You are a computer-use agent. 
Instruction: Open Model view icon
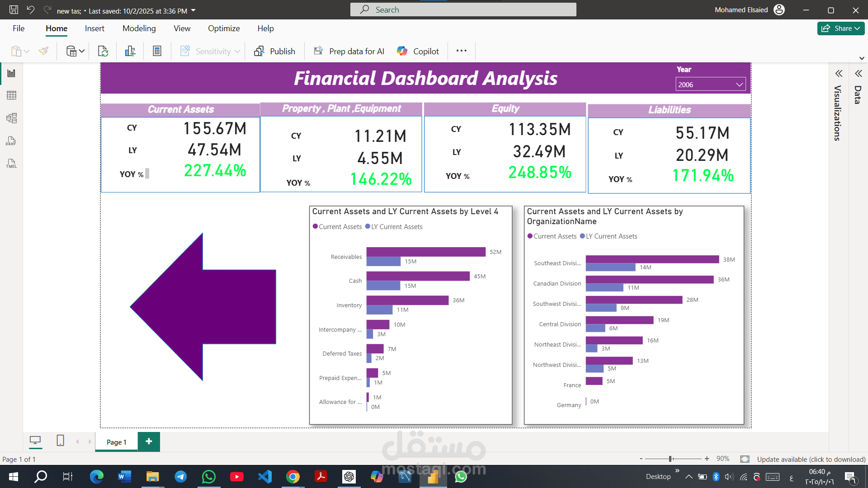click(11, 118)
